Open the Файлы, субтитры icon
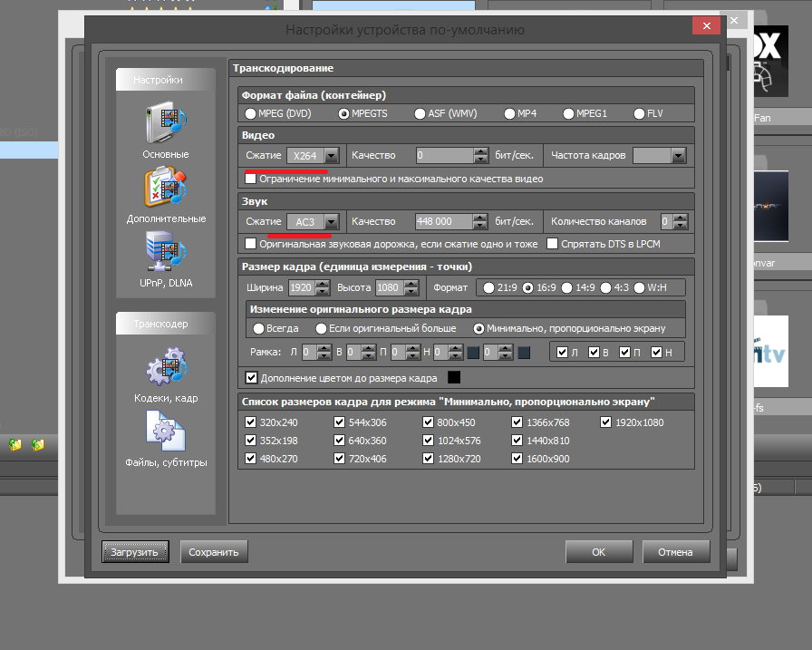Image resolution: width=812 pixels, height=650 pixels. [165, 432]
